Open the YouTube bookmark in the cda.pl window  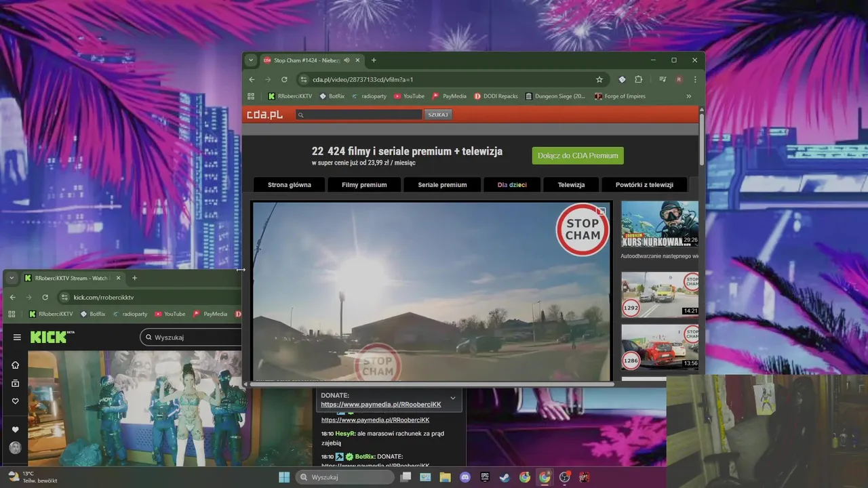click(409, 96)
